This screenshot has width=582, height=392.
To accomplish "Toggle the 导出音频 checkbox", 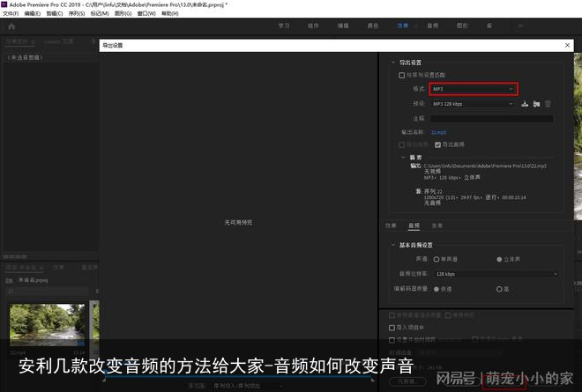I will [438, 144].
